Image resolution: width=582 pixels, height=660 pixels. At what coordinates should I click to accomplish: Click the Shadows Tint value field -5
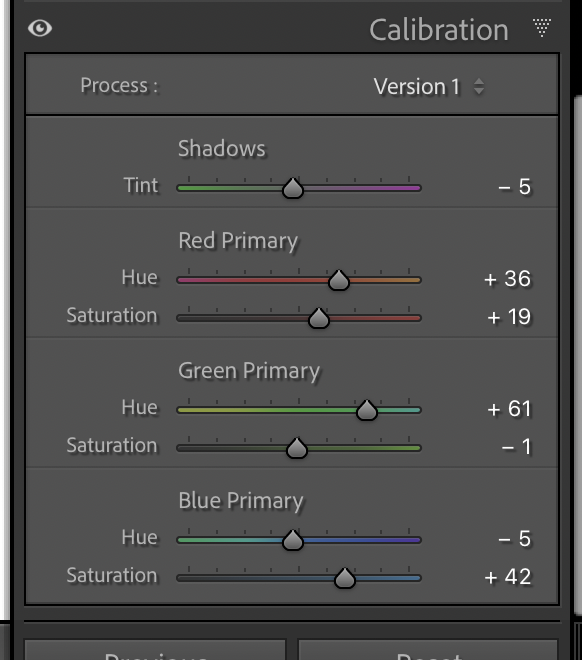(515, 186)
